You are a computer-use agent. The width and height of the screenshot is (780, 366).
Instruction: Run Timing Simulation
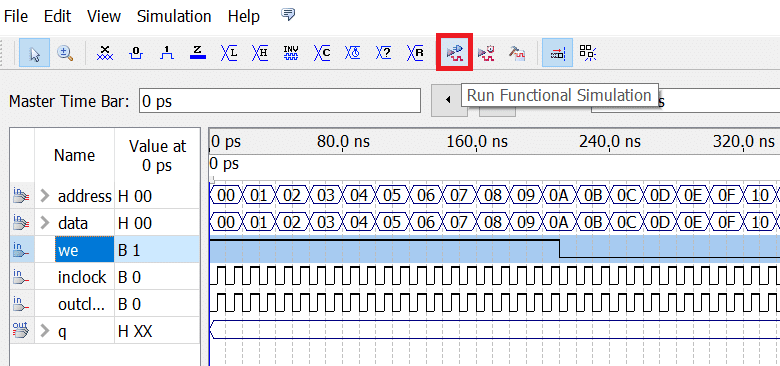(486, 53)
